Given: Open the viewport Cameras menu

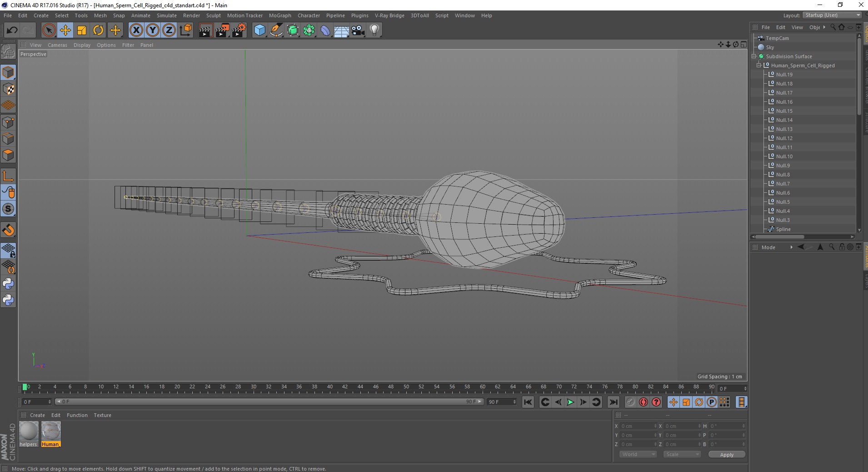Looking at the screenshot, I should (x=57, y=45).
